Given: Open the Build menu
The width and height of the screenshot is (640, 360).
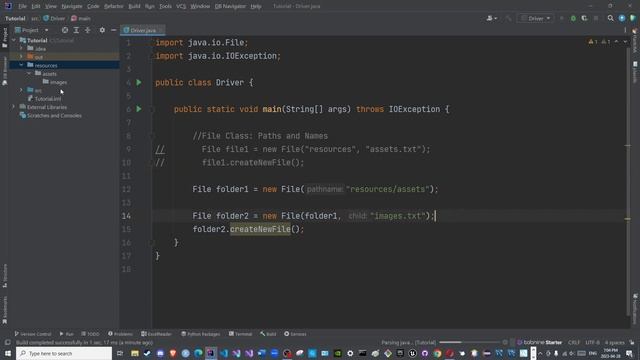Looking at the screenshot, I should (134, 6).
